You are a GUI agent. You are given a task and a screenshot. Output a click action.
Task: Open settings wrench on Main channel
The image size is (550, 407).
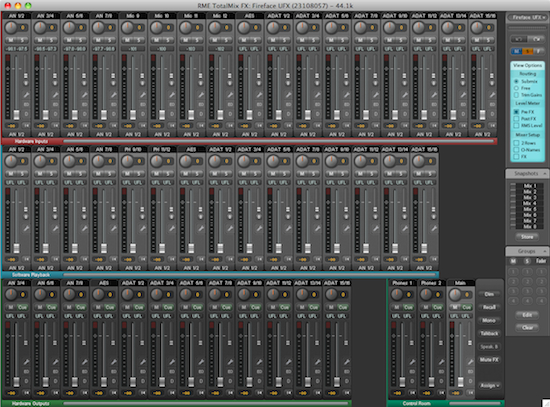pos(470,362)
